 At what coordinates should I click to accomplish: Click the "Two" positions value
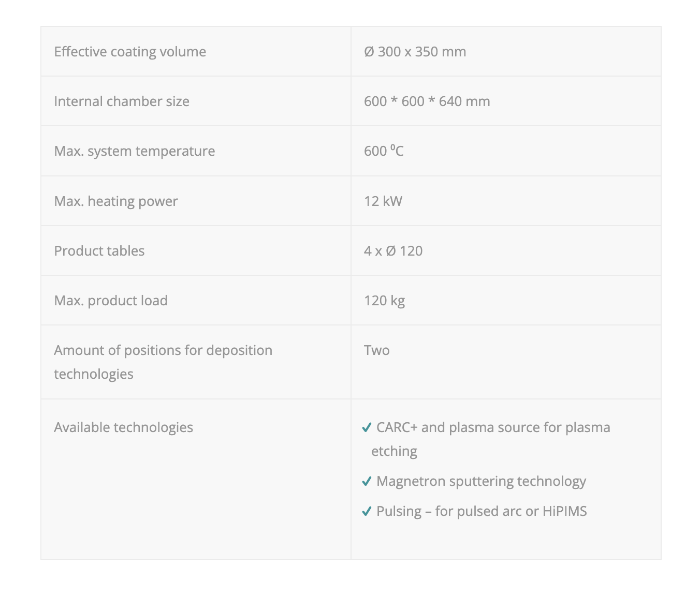[x=377, y=350]
